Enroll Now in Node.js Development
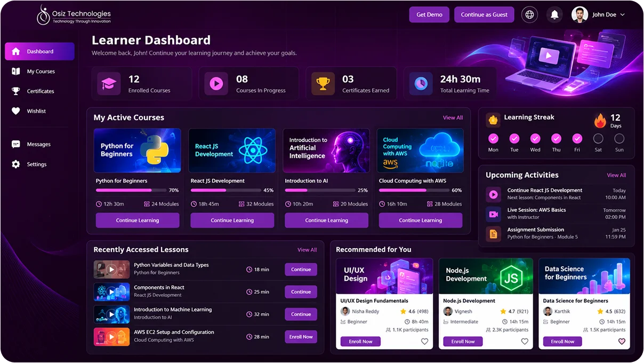644x363 pixels. tap(463, 342)
